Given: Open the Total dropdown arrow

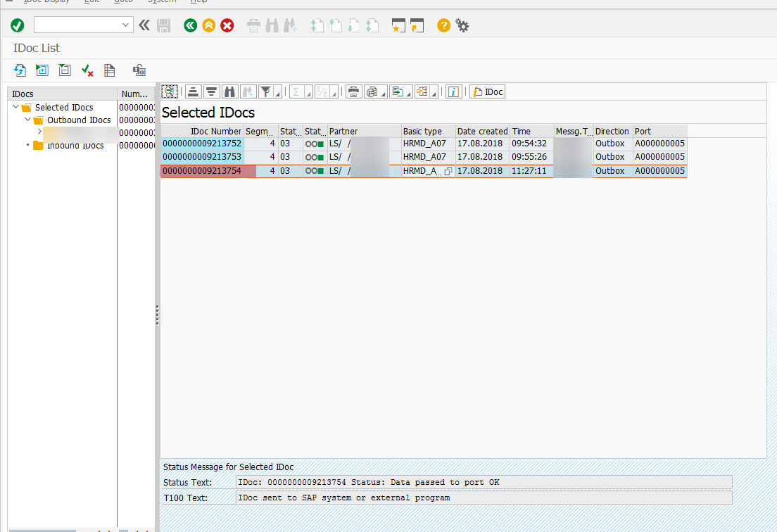Looking at the screenshot, I should (309, 94).
